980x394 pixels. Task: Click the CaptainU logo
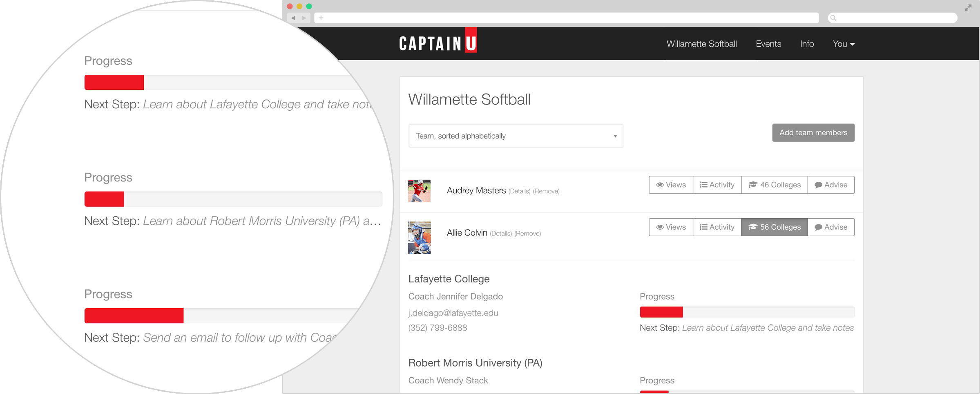click(438, 40)
